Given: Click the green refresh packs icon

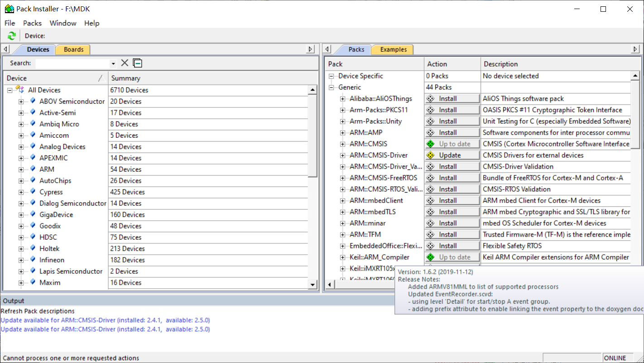Looking at the screenshot, I should [x=12, y=36].
